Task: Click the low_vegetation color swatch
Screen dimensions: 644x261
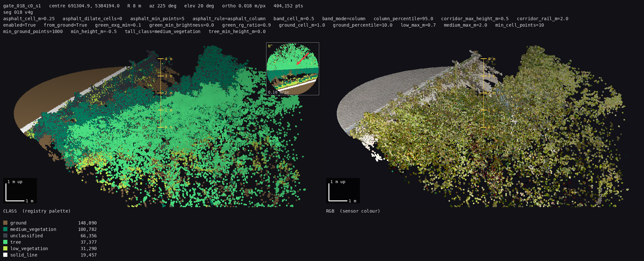Action: click(x=5, y=248)
